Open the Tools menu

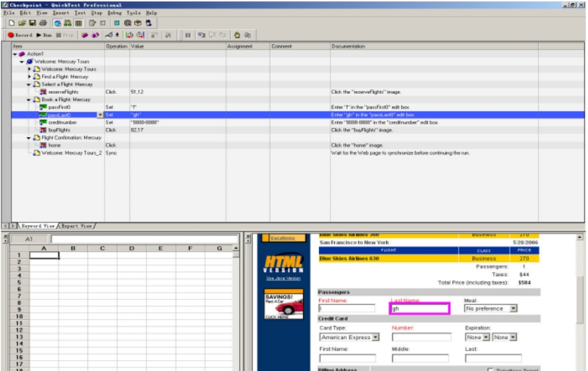click(133, 13)
